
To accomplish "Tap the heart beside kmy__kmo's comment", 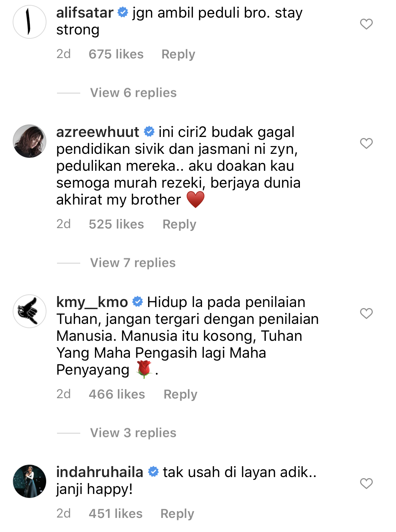I will click(x=366, y=313).
